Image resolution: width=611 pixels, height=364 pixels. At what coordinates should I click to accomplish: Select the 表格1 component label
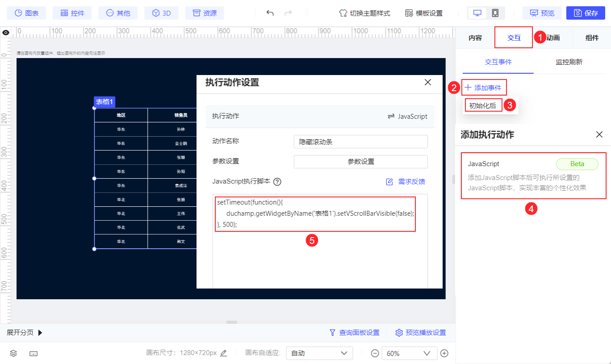click(x=105, y=102)
